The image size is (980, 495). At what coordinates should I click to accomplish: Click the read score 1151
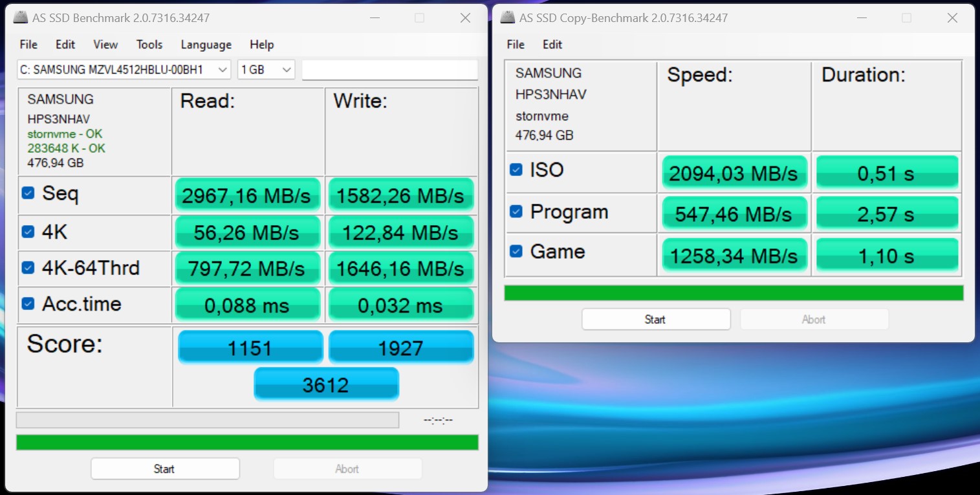[250, 347]
